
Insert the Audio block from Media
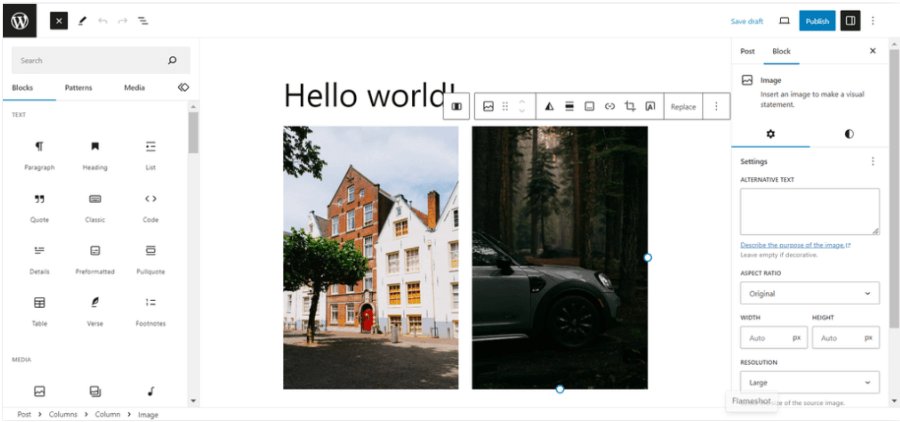point(150,392)
